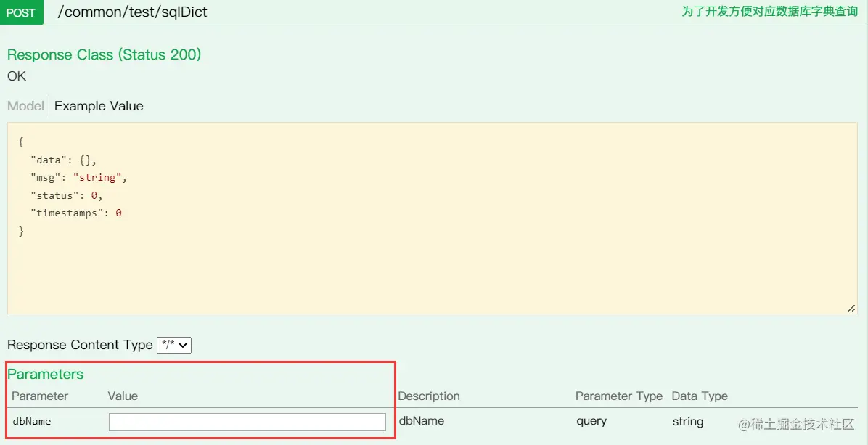Click the dbName description cell
The image size is (868, 445).
point(421,420)
